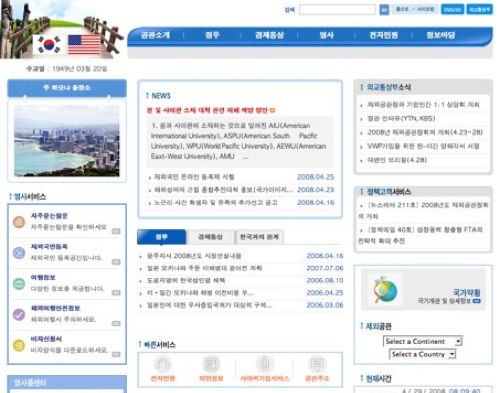Open the 주 호놀룰루 총영사관 header banner
Screen dimensions: 500x393
67,88
